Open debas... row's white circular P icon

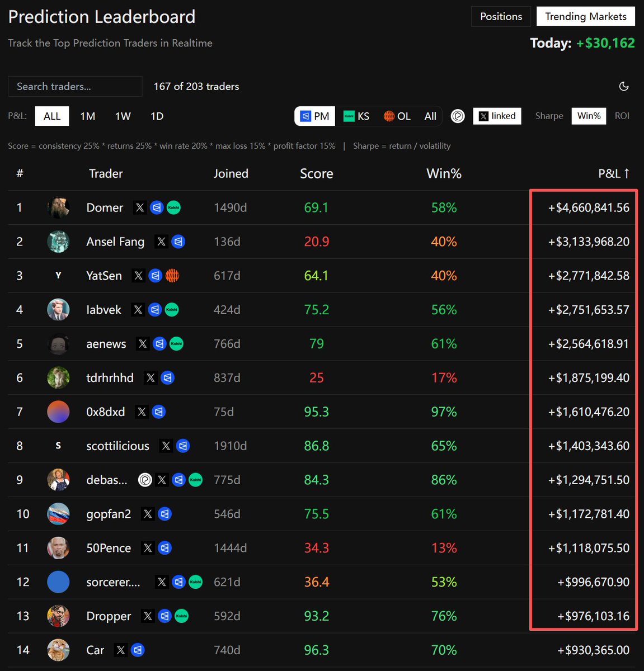[145, 480]
